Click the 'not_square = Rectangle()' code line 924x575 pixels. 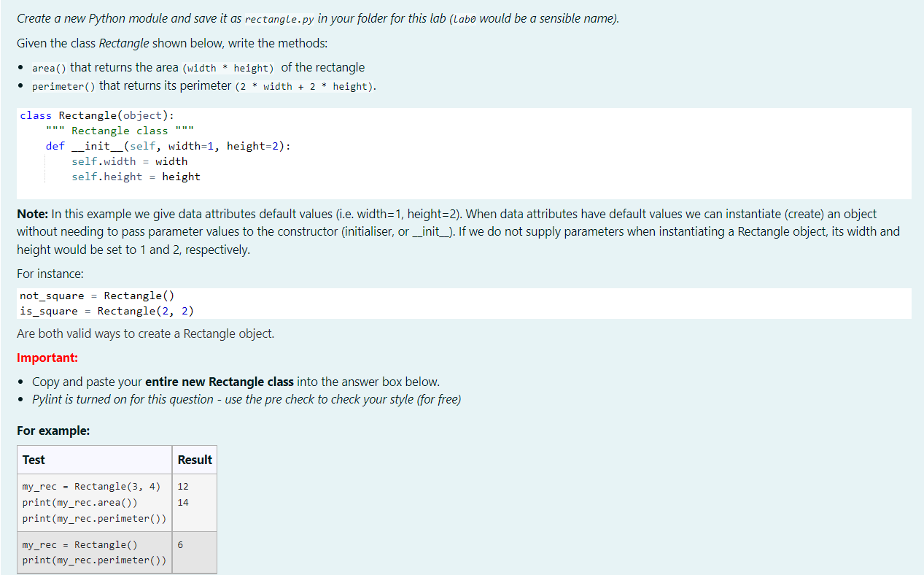click(97, 296)
